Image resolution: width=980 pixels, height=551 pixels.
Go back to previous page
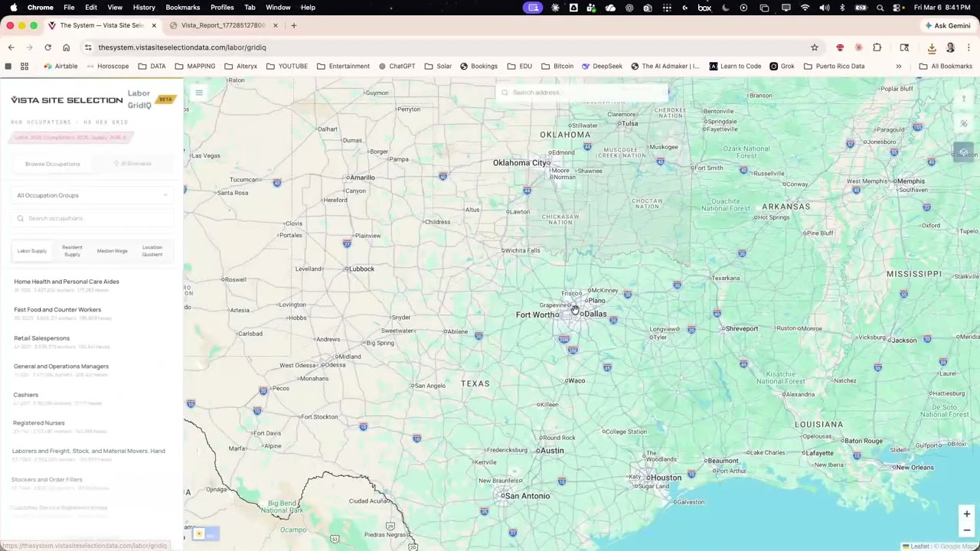(x=11, y=47)
